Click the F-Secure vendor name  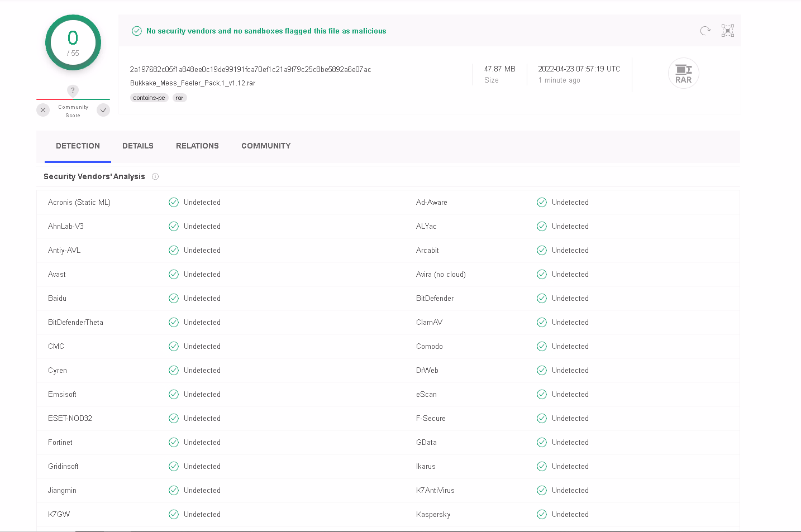point(431,418)
